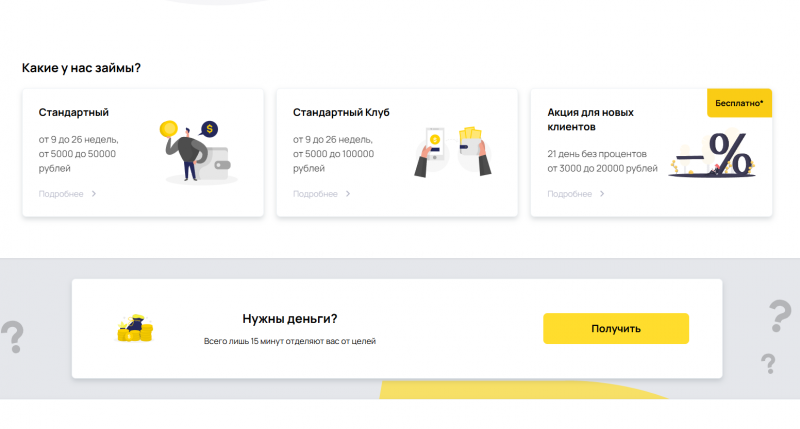Click the 21 день без процентов text
This screenshot has width=800, height=429.
[x=597, y=154]
